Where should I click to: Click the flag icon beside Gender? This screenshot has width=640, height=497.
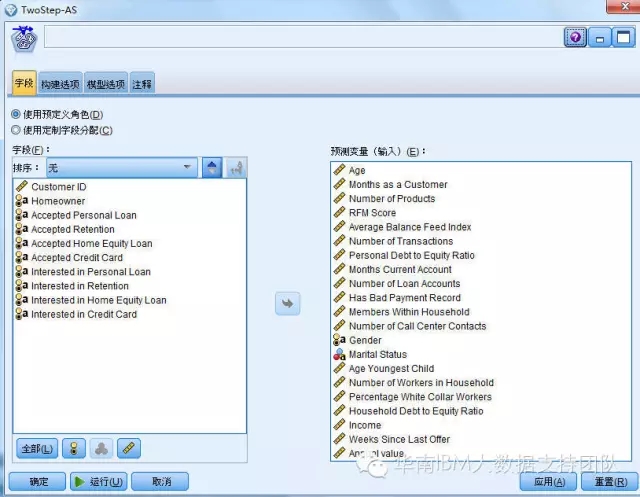[x=340, y=340]
